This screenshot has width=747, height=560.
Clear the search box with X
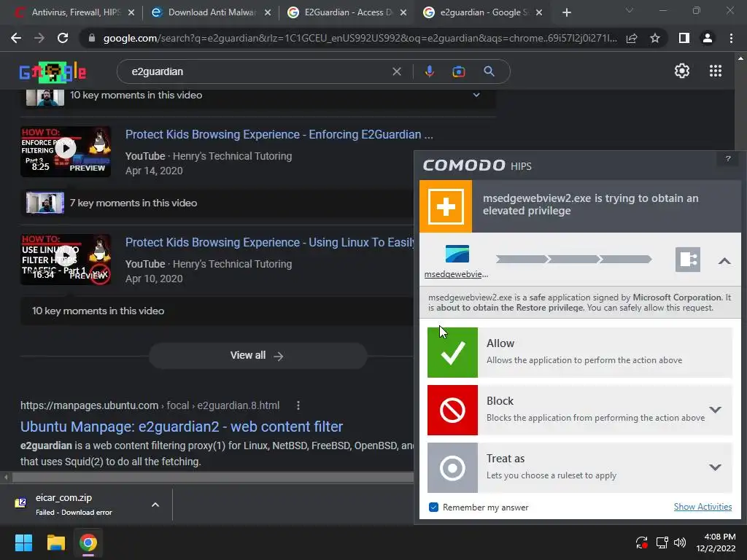click(x=396, y=71)
